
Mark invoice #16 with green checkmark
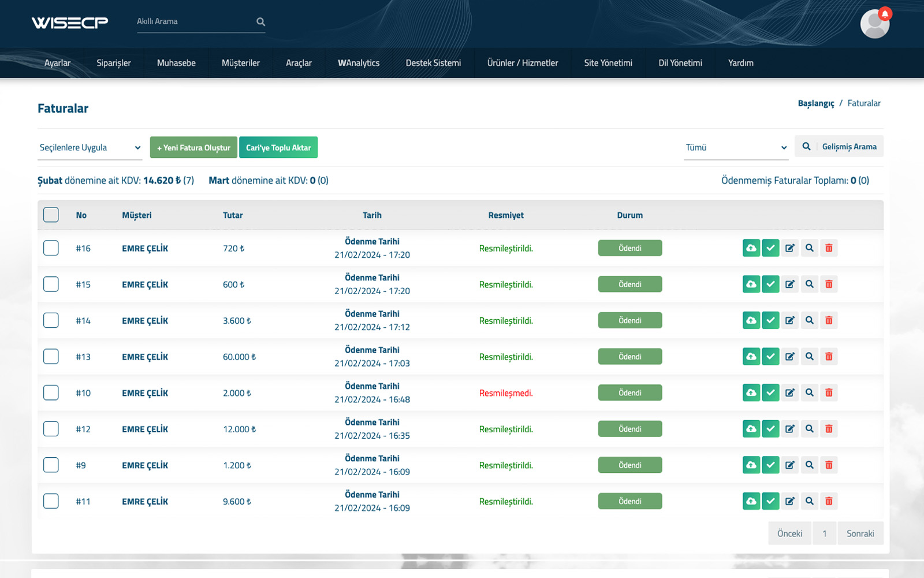coord(770,248)
